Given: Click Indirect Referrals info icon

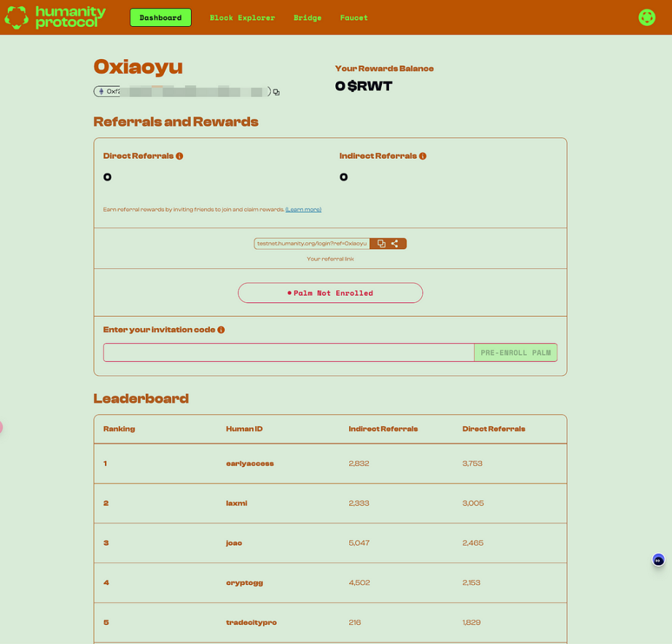Looking at the screenshot, I should (x=423, y=156).
